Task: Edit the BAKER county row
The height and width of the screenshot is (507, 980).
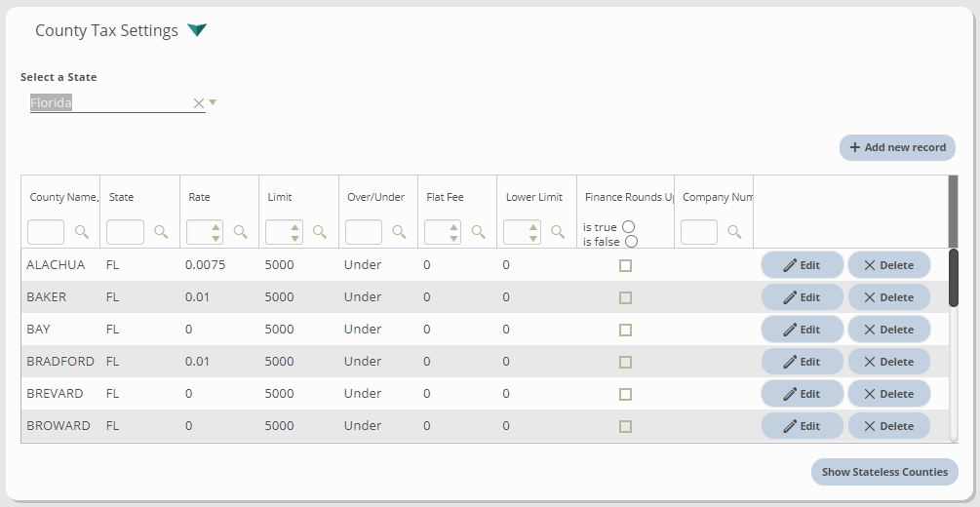Action: tap(802, 297)
